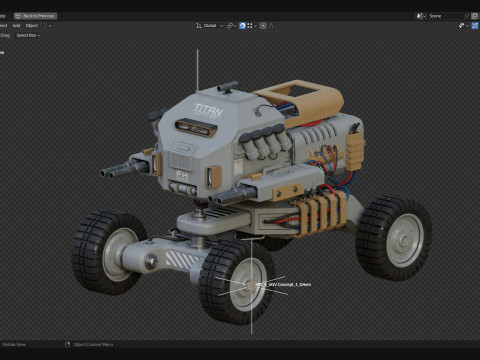Toggle the snap magnet icon

[242, 26]
